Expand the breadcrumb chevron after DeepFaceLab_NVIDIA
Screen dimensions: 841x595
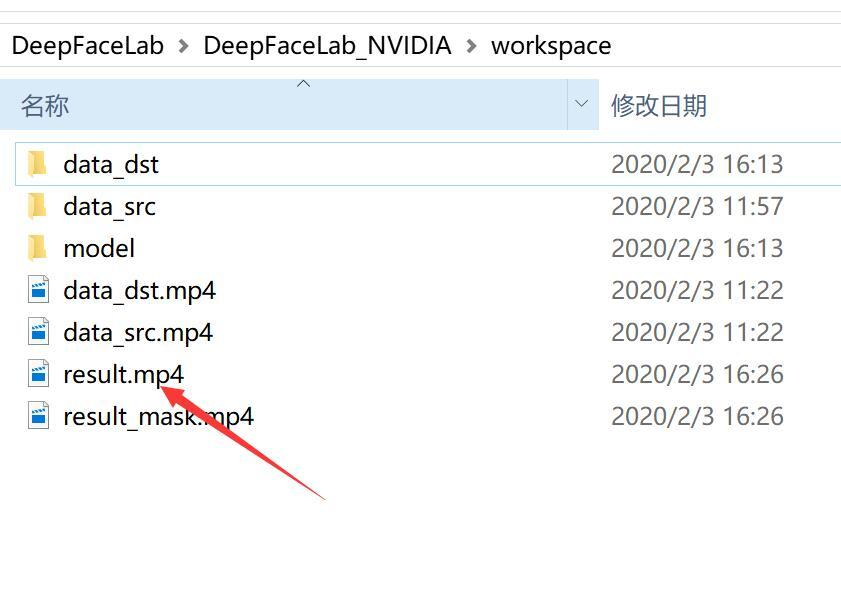[x=471, y=46]
